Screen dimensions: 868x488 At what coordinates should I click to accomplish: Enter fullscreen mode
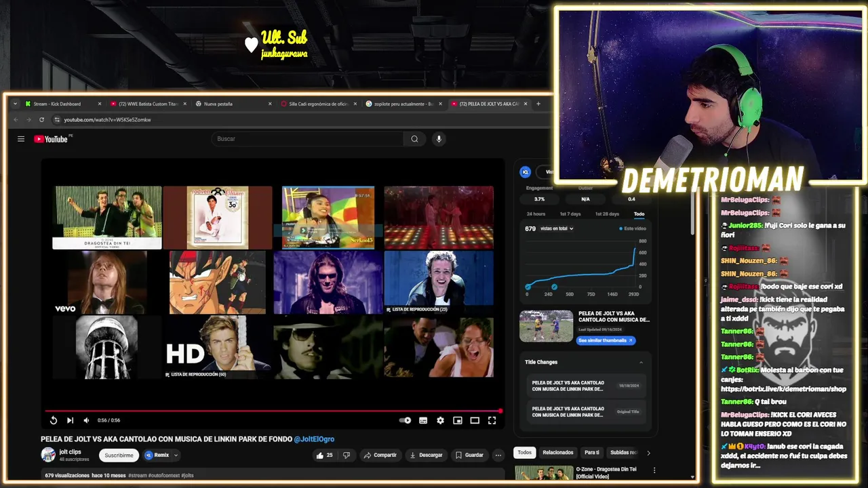[492, 420]
